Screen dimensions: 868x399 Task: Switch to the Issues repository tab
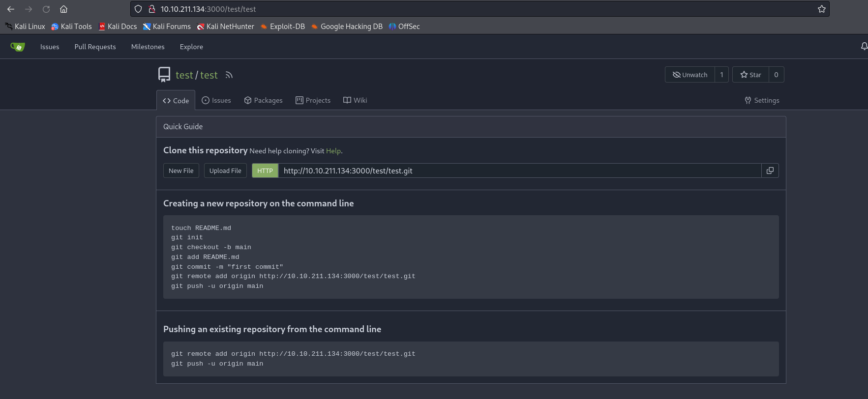216,100
